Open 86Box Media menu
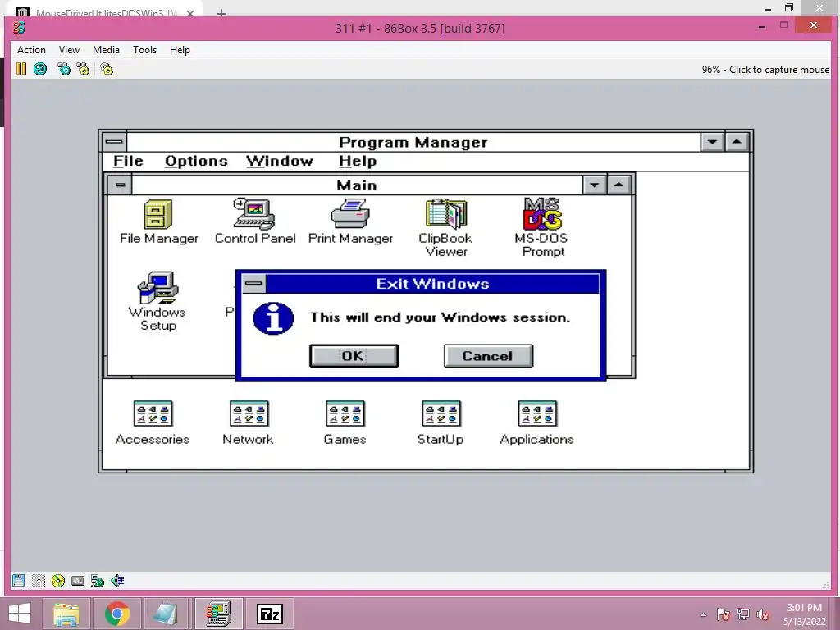Image resolution: width=840 pixels, height=630 pixels. click(106, 50)
